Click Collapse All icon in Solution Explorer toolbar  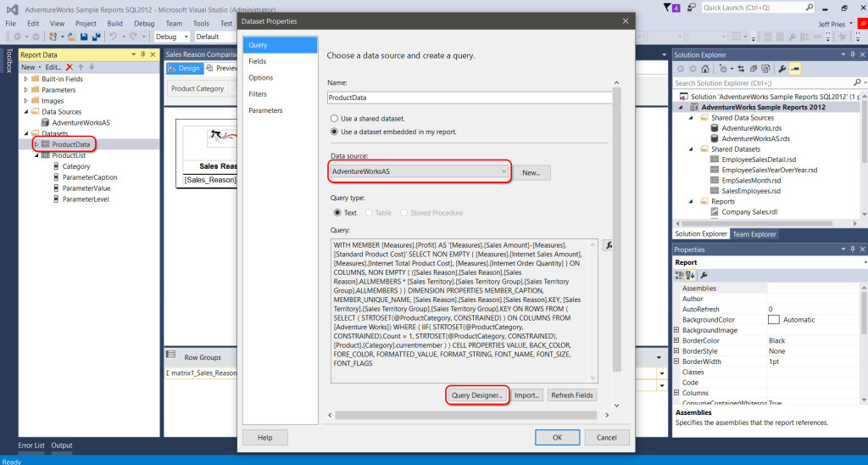(754, 69)
